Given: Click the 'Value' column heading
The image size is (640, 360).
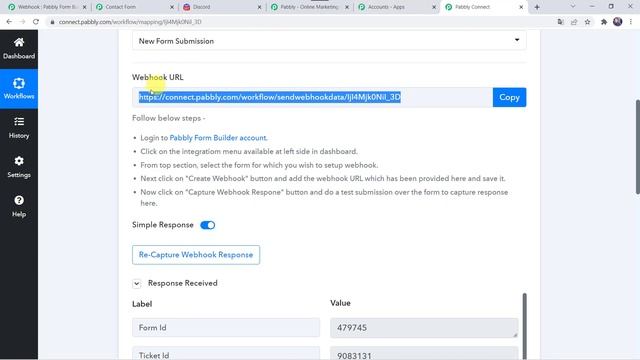Looking at the screenshot, I should click(340, 303).
